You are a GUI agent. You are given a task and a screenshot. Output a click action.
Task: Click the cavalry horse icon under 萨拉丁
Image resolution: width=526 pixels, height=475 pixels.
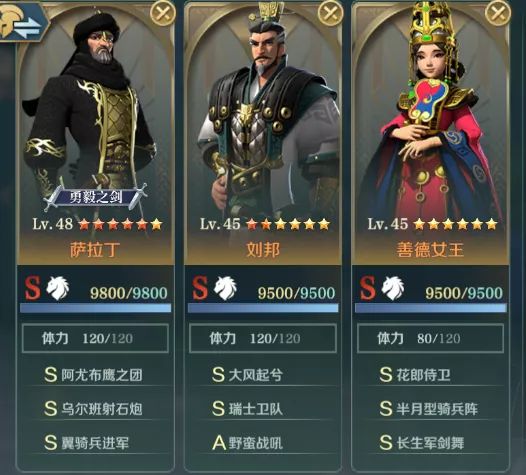57,288
